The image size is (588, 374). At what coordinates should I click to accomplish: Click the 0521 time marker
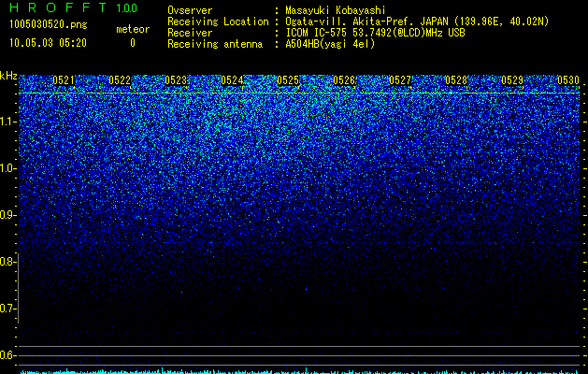(x=64, y=80)
